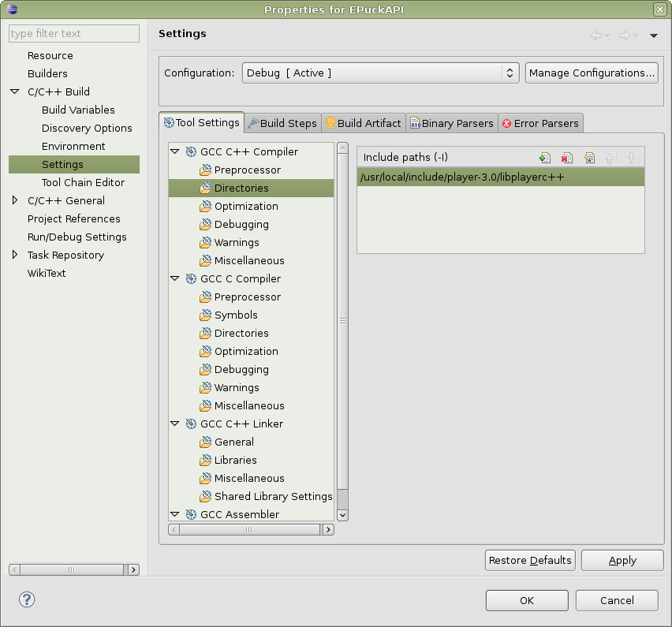The width and height of the screenshot is (672, 627).
Task: Select Discovery Options in left tree
Action: [x=87, y=128]
